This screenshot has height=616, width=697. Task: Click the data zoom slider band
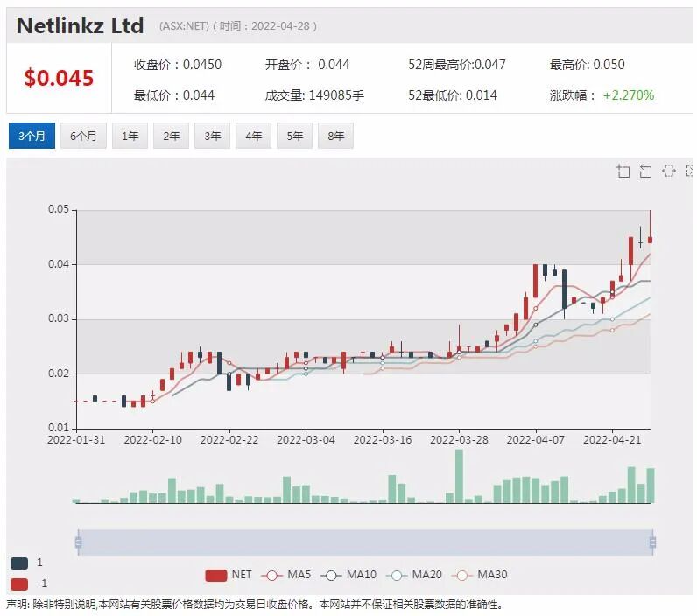click(365, 542)
